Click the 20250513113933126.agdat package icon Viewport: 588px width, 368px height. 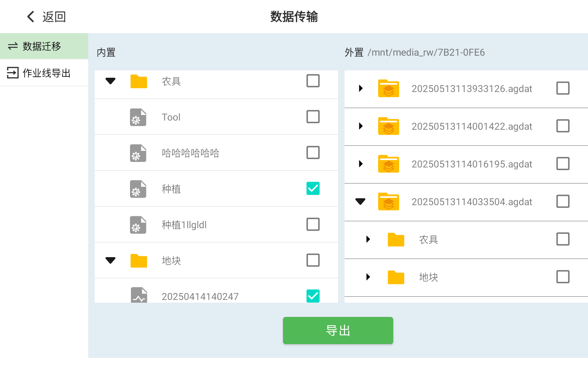(389, 88)
